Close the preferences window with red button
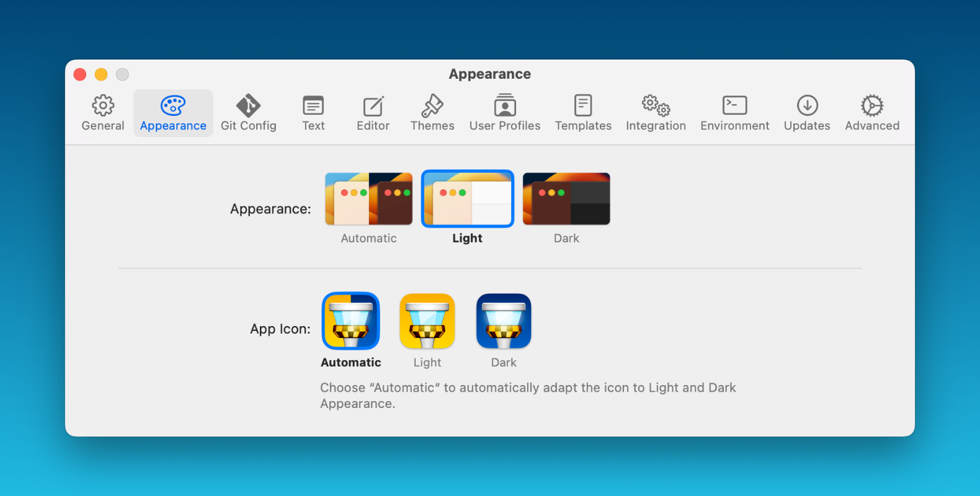980x496 pixels. [80, 74]
